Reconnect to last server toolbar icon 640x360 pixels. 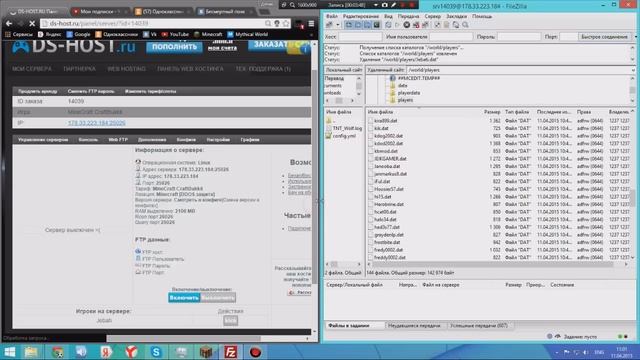(x=425, y=25)
